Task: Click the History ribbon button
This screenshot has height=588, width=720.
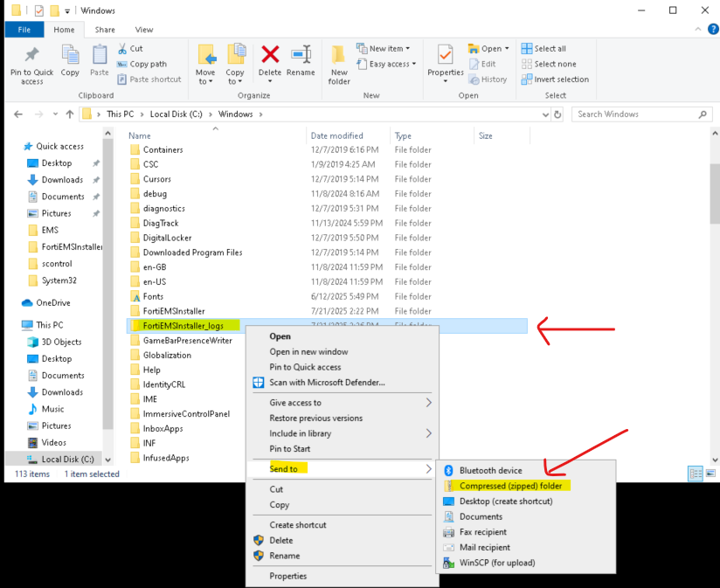Action: [488, 80]
